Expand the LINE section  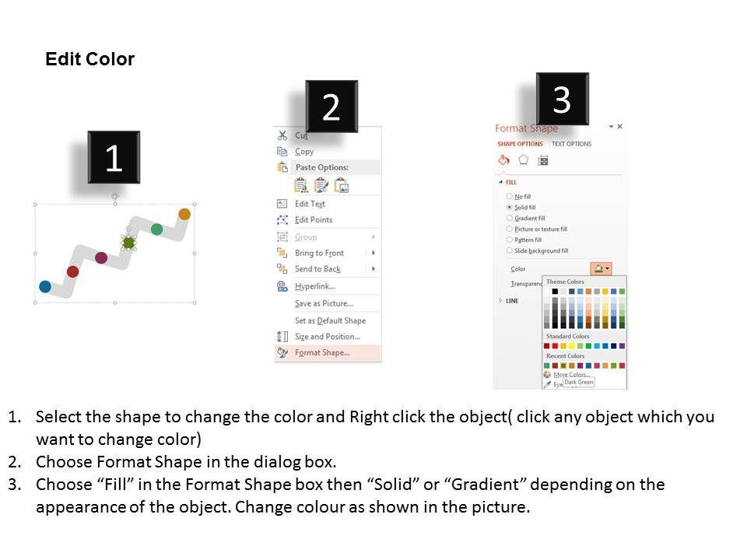pos(500,301)
